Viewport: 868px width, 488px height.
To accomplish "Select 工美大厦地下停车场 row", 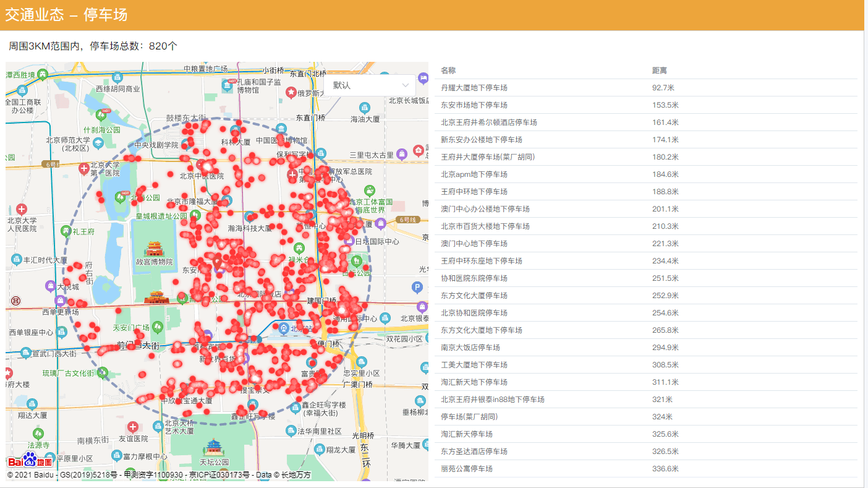I will click(645, 365).
